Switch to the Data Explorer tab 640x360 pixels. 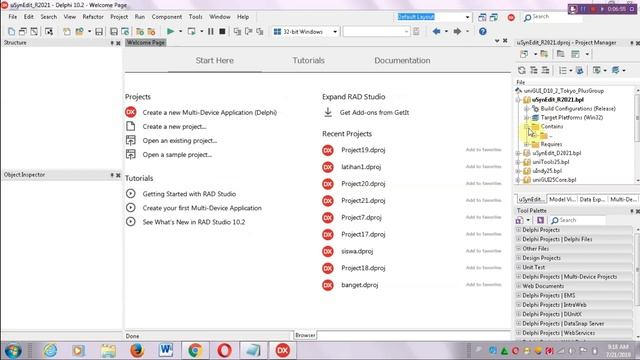(592, 199)
